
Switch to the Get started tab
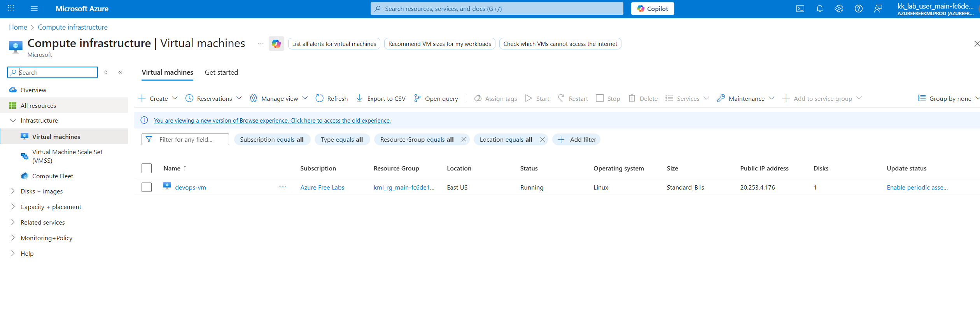click(221, 72)
